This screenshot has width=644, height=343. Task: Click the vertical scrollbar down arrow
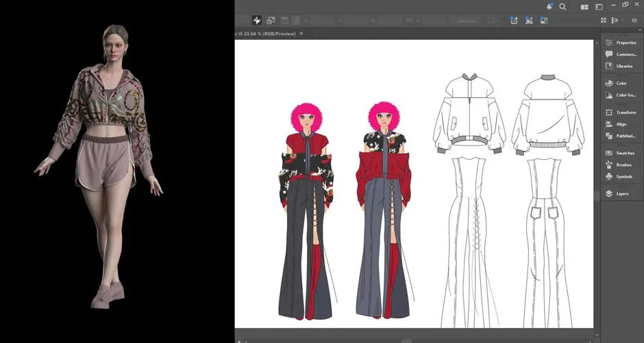pyautogui.click(x=597, y=335)
